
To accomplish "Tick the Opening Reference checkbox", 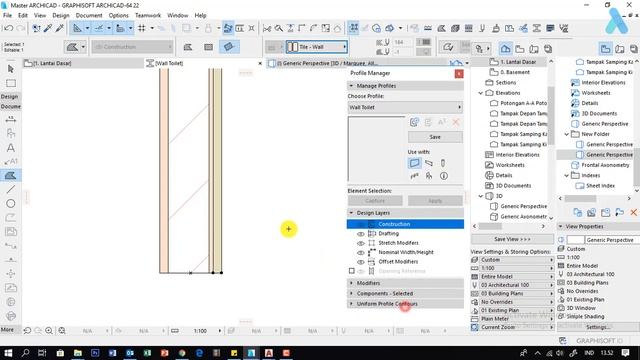I will 351,271.
